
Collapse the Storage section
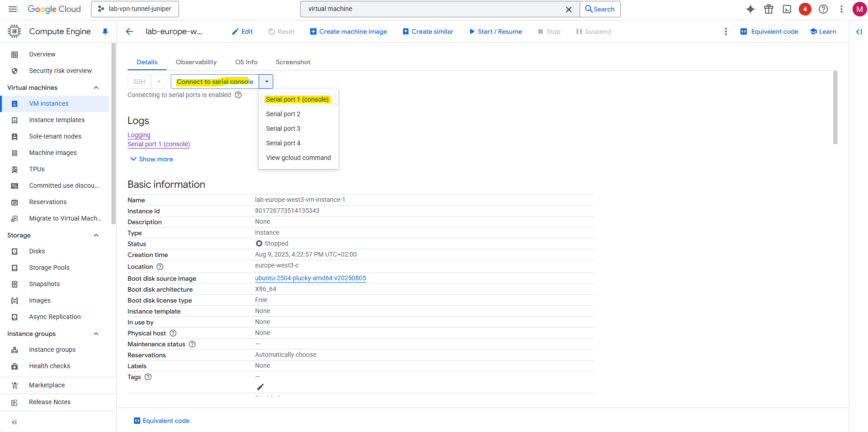pos(96,235)
